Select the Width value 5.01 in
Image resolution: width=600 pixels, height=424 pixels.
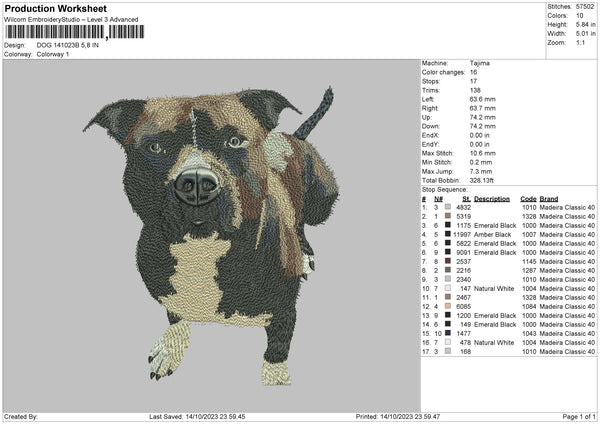click(585, 34)
